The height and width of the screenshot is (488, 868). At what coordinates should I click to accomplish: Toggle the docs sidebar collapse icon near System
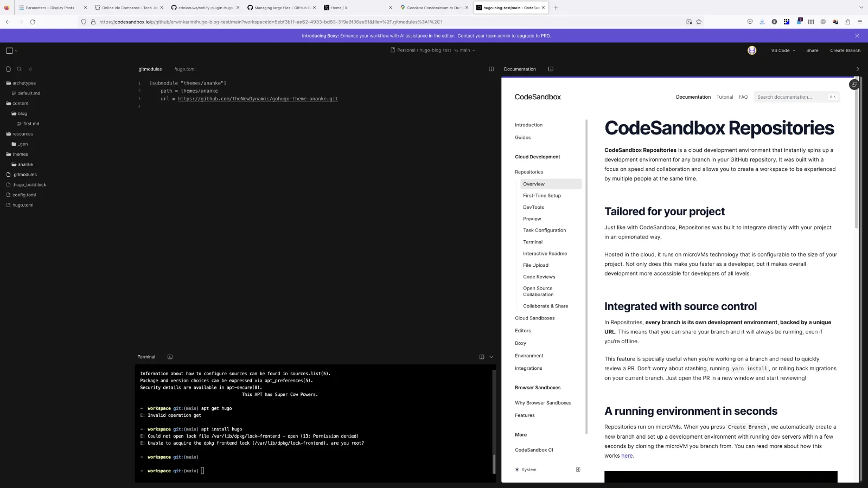point(578,470)
